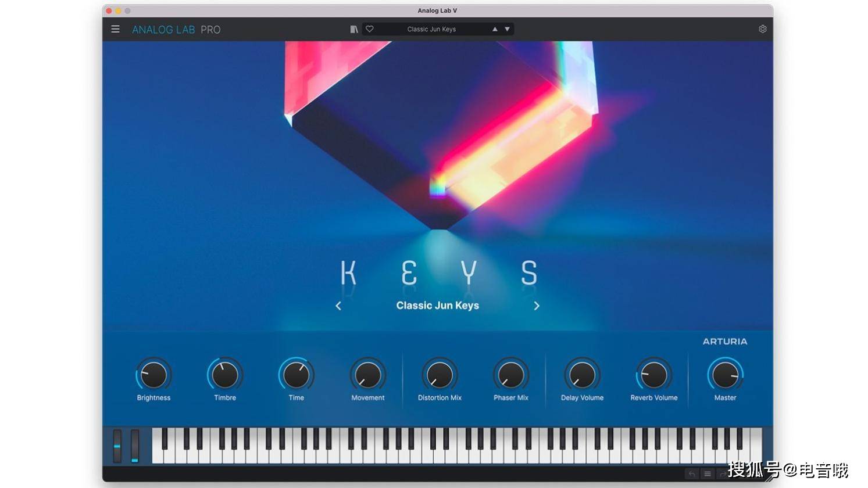Click the KEYS category heading
Image resolution: width=868 pixels, height=488 pixels.
(x=438, y=272)
